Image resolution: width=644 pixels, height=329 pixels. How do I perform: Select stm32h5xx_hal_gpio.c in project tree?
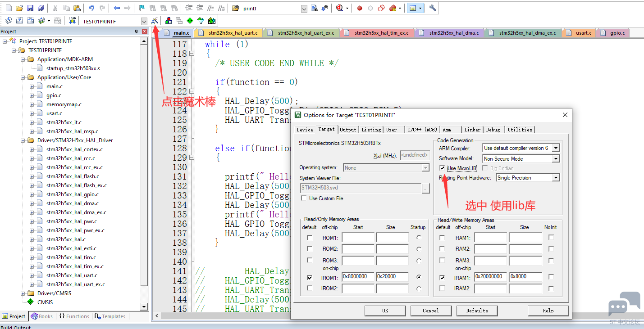pos(73,194)
